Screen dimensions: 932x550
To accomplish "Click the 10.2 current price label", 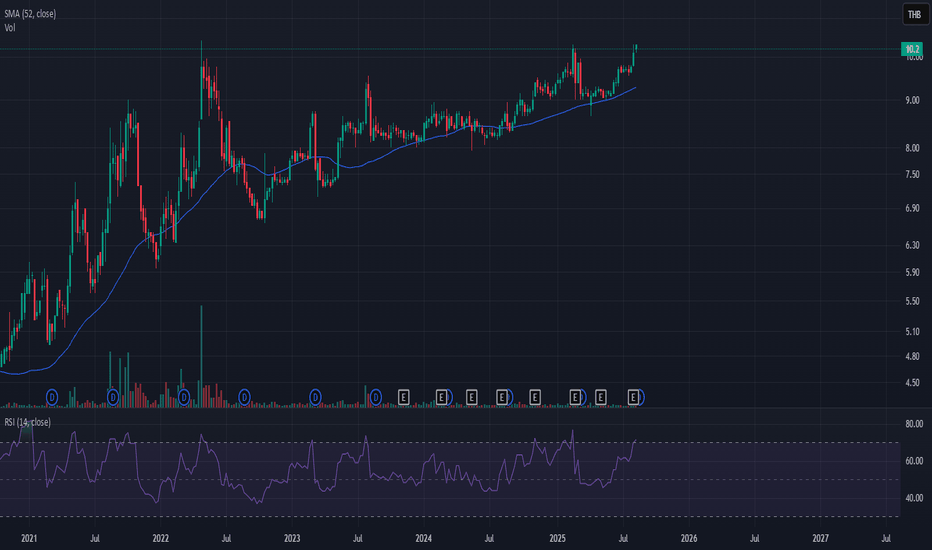I will point(912,49).
